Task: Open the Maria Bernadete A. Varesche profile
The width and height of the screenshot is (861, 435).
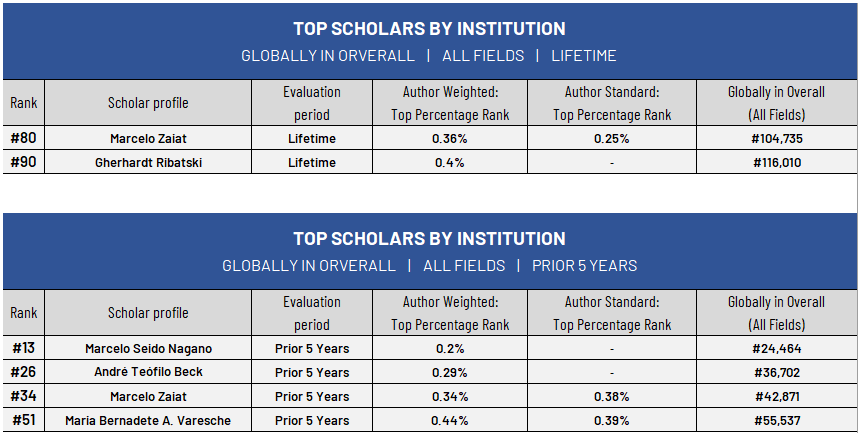Action: point(148,420)
